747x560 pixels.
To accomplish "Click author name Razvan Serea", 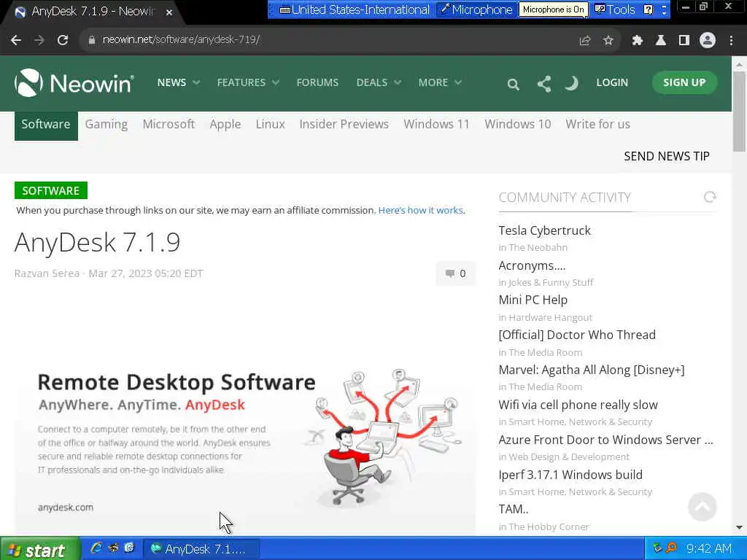I will coord(47,273).
